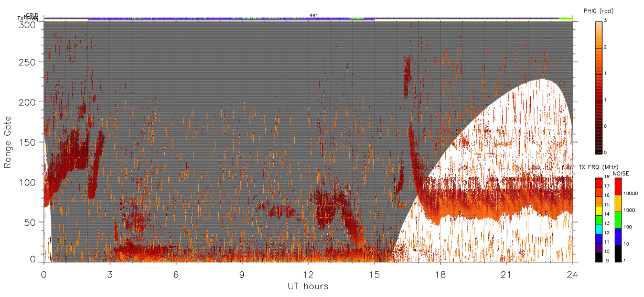Click the 1000 label in NOISE legend

[629, 210]
